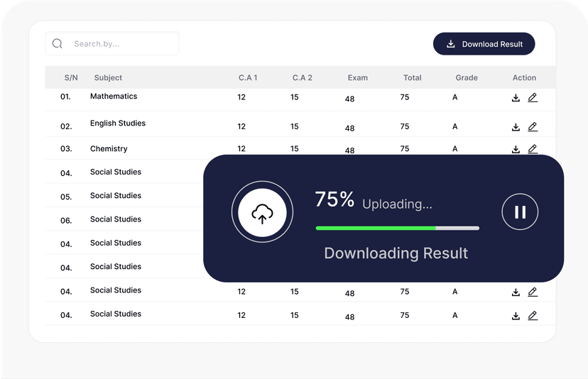The height and width of the screenshot is (379, 588).
Task: Click the green upload progress bar
Action: [x=376, y=229]
